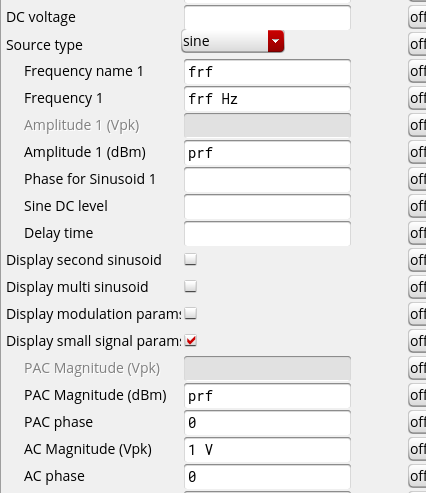The image size is (426, 493).
Task: Click the DC voltage input field
Action: point(267,17)
